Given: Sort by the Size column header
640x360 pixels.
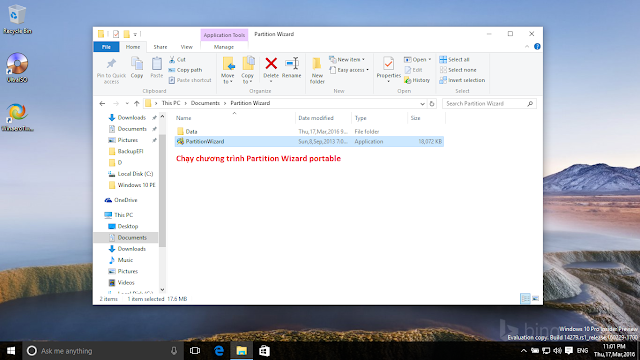Looking at the screenshot, I should click(415, 118).
